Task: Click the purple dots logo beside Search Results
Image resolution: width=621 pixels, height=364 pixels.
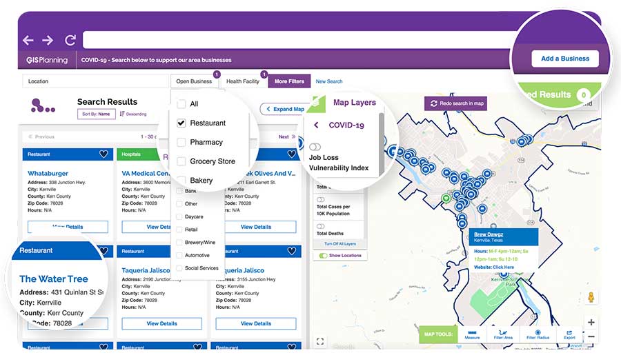Action: pos(43,105)
